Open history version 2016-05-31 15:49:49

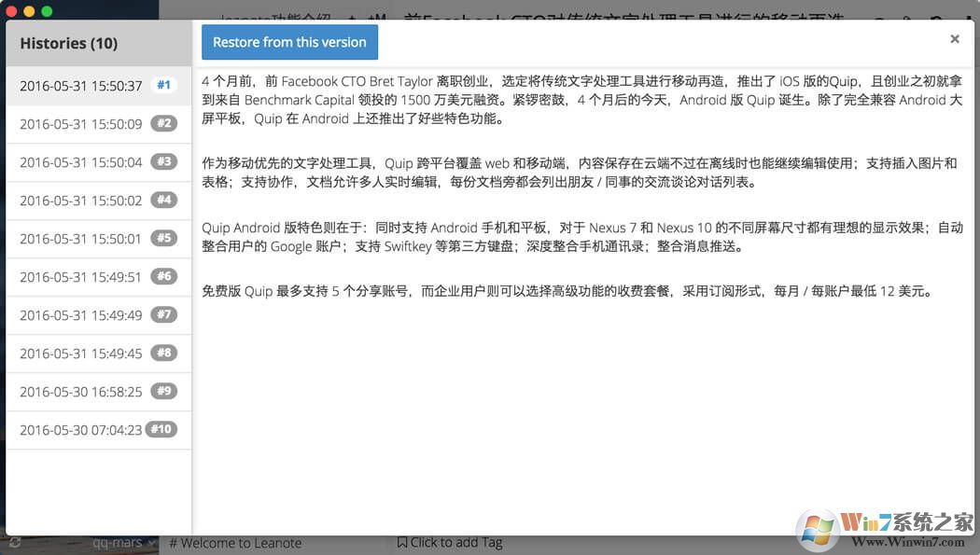click(x=99, y=314)
